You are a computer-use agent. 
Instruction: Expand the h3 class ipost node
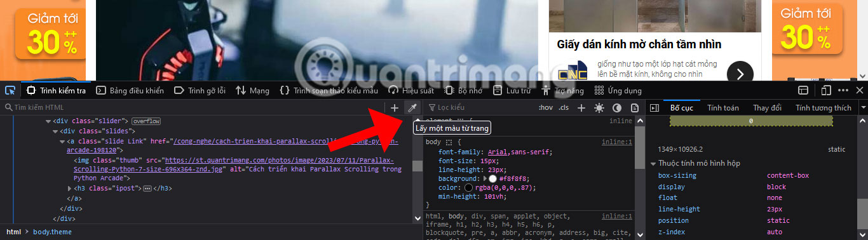(69, 189)
